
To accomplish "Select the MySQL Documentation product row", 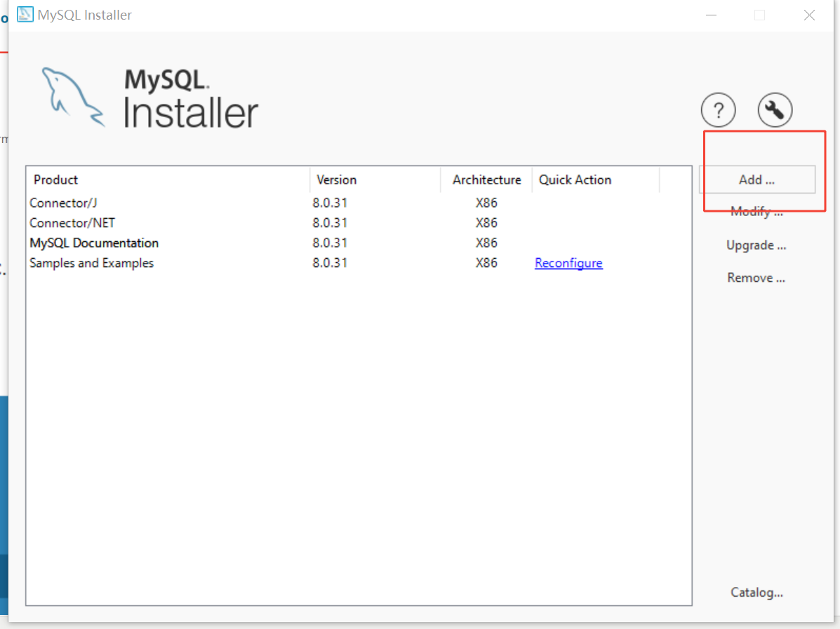I will (x=359, y=243).
